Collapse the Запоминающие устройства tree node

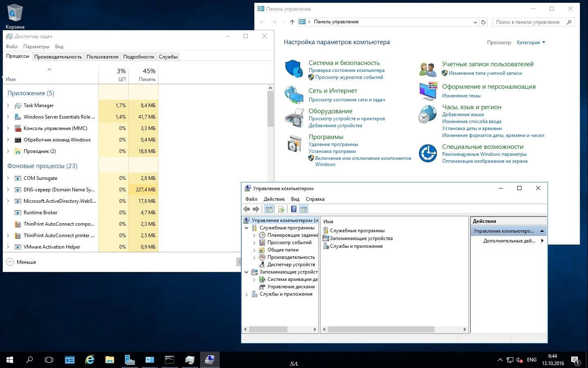click(x=246, y=272)
